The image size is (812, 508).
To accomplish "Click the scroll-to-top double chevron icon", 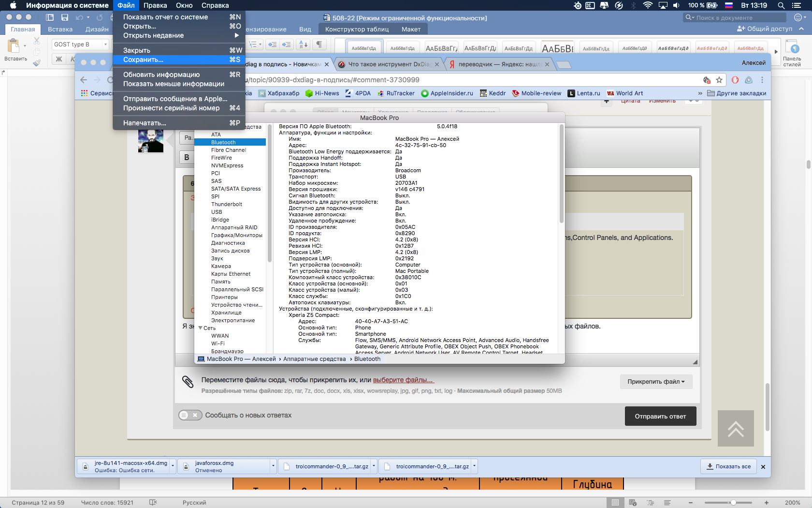I will pos(736,429).
